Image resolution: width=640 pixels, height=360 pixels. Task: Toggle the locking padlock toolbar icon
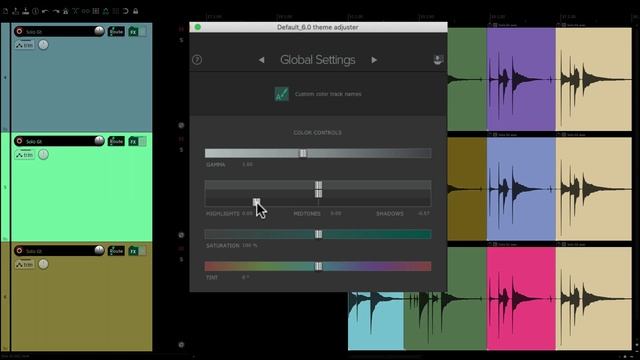(x=136, y=11)
